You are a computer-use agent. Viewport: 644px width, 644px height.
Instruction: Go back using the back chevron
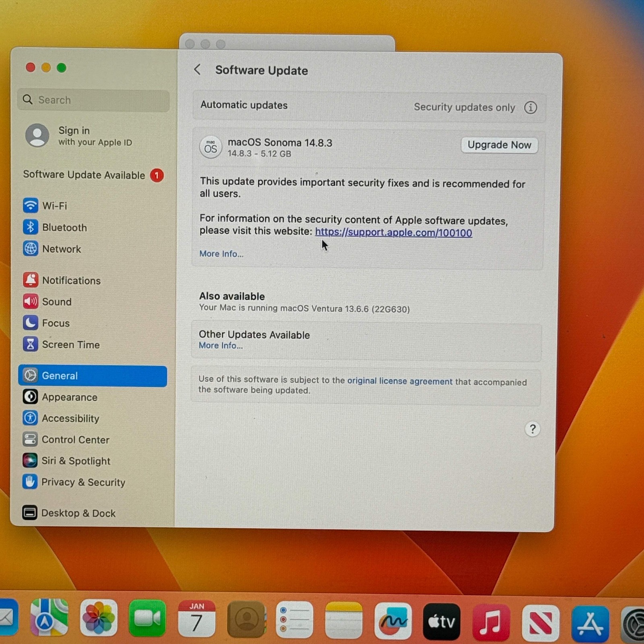point(197,70)
